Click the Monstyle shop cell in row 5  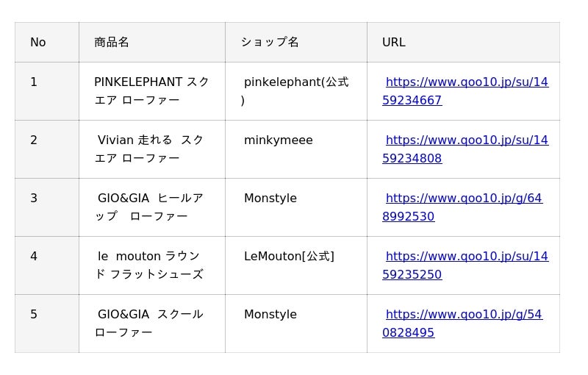pos(270,315)
